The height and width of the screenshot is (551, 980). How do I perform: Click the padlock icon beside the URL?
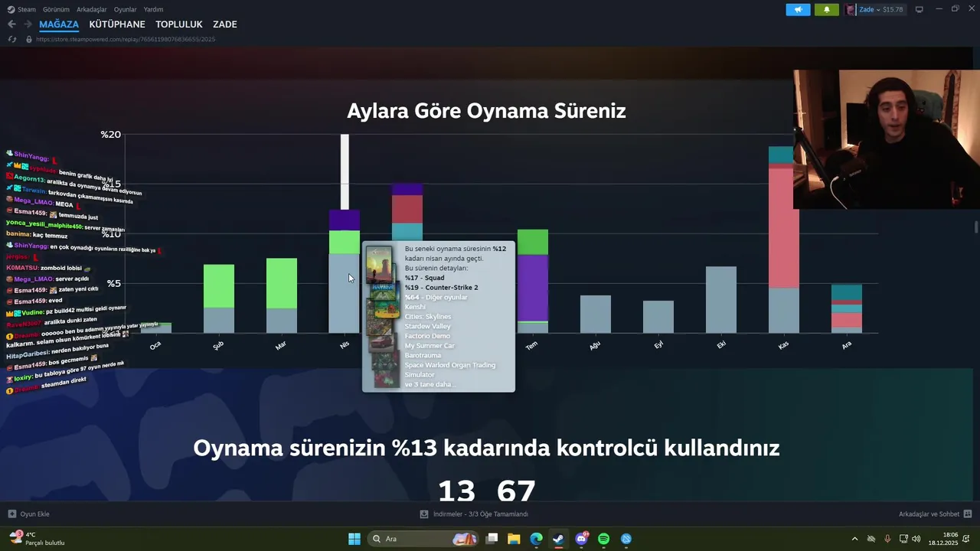click(29, 39)
